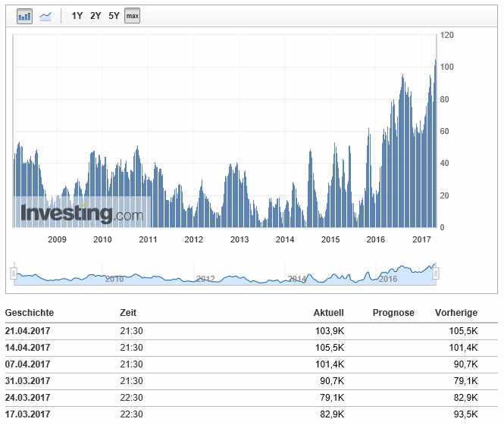
Task: Select the 31.03.2017 date cell
Action: click(27, 381)
